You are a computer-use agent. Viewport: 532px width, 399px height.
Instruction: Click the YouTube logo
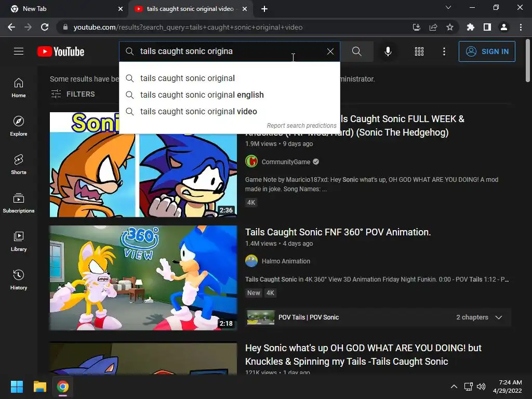pyautogui.click(x=61, y=51)
